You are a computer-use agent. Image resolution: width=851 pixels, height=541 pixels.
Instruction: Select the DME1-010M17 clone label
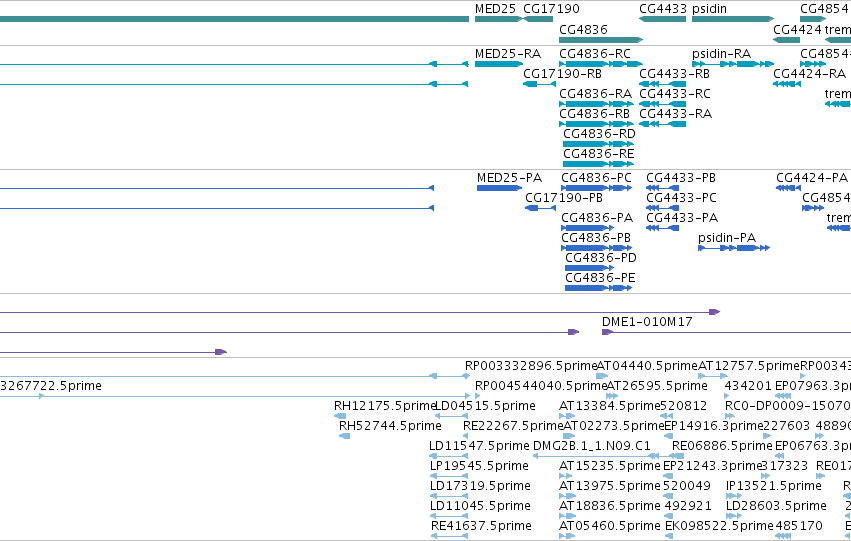(647, 322)
